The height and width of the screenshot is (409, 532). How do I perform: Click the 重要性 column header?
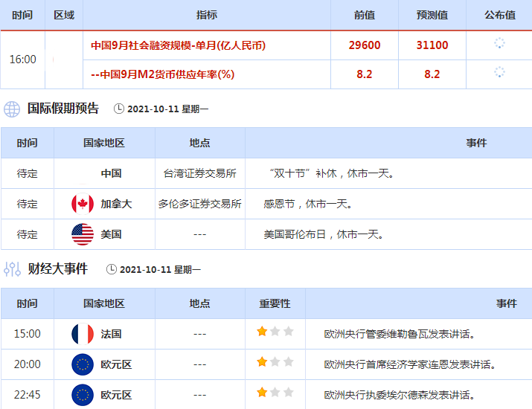click(x=275, y=303)
